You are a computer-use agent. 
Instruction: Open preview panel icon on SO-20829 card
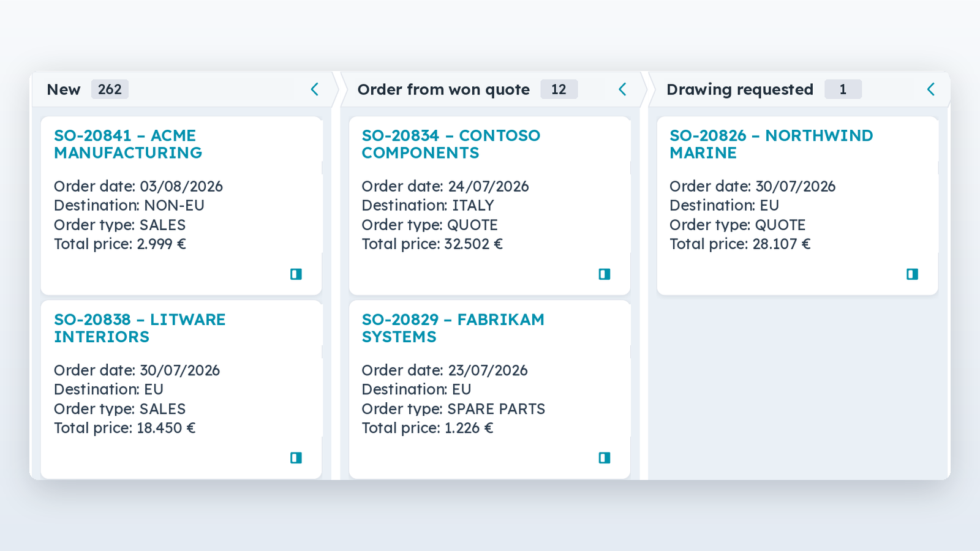coord(605,457)
